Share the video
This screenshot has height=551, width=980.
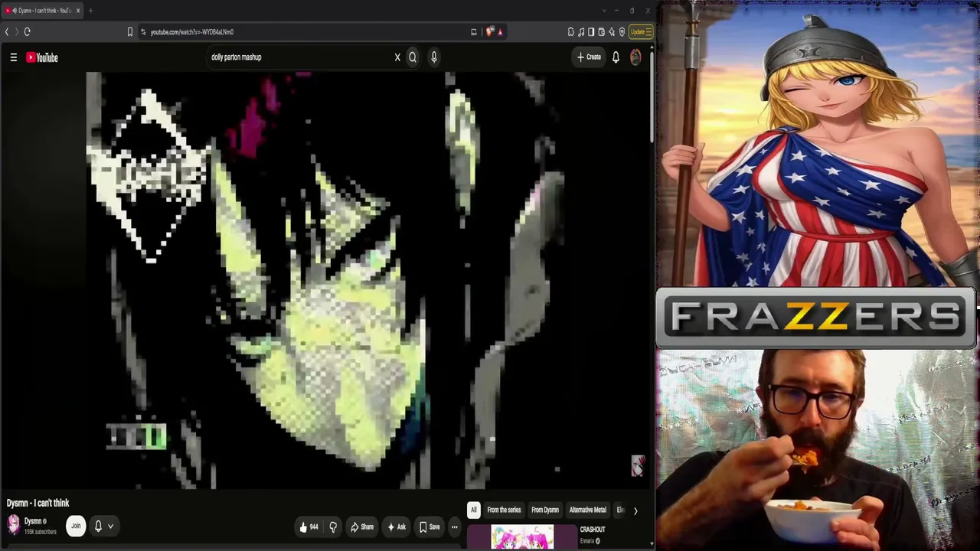(362, 527)
